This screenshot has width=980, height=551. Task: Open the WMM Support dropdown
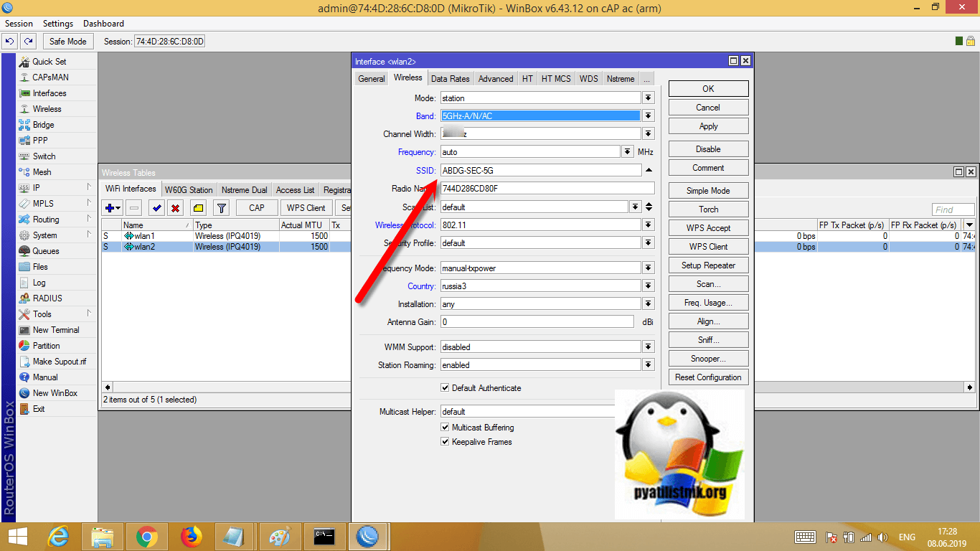pyautogui.click(x=648, y=347)
